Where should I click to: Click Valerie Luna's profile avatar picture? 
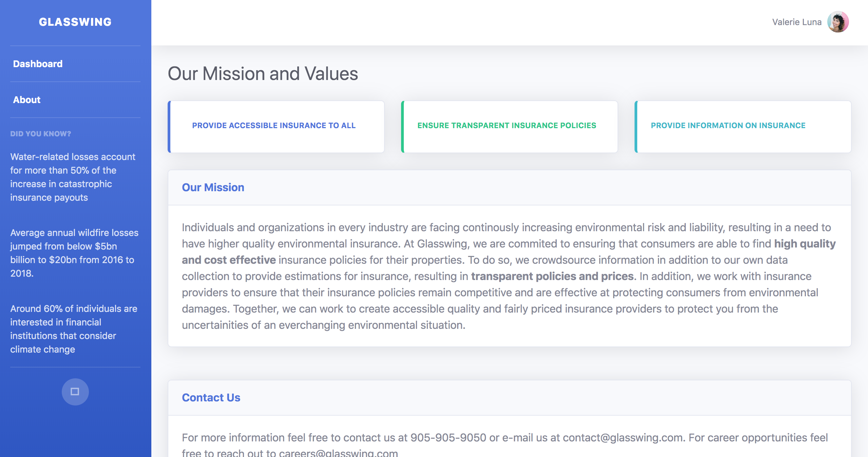[838, 22]
